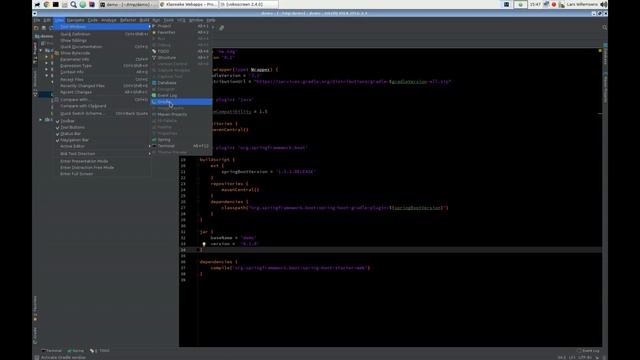Click the Event Log icon in submenu
This screenshot has height=360, width=640.
tap(154, 96)
